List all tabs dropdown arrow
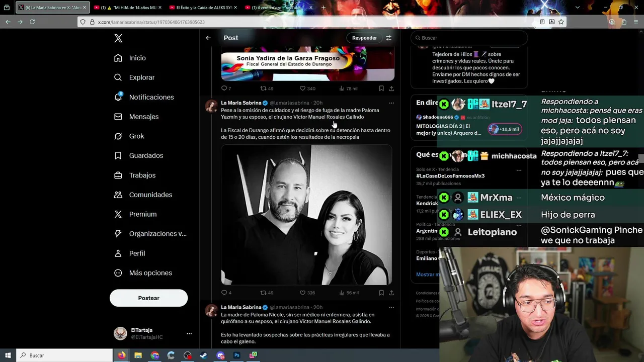 tap(578, 8)
